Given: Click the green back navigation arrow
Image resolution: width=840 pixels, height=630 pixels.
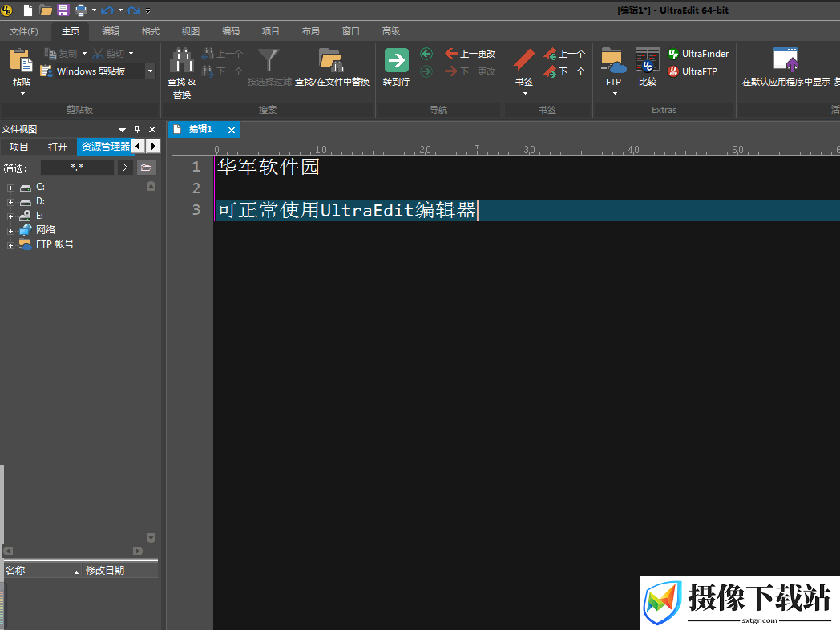Looking at the screenshot, I should tap(426, 54).
